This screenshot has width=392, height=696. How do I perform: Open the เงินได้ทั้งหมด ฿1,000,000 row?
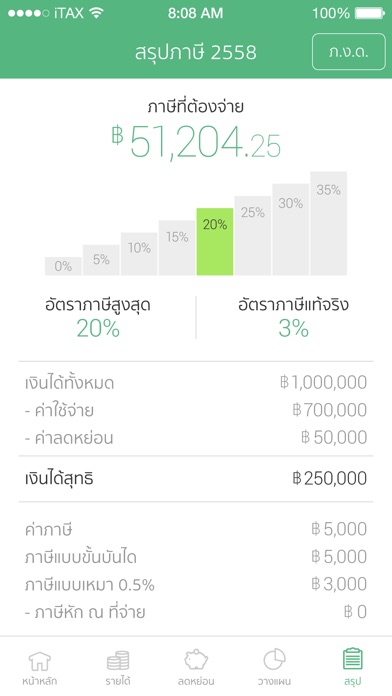pos(196,383)
